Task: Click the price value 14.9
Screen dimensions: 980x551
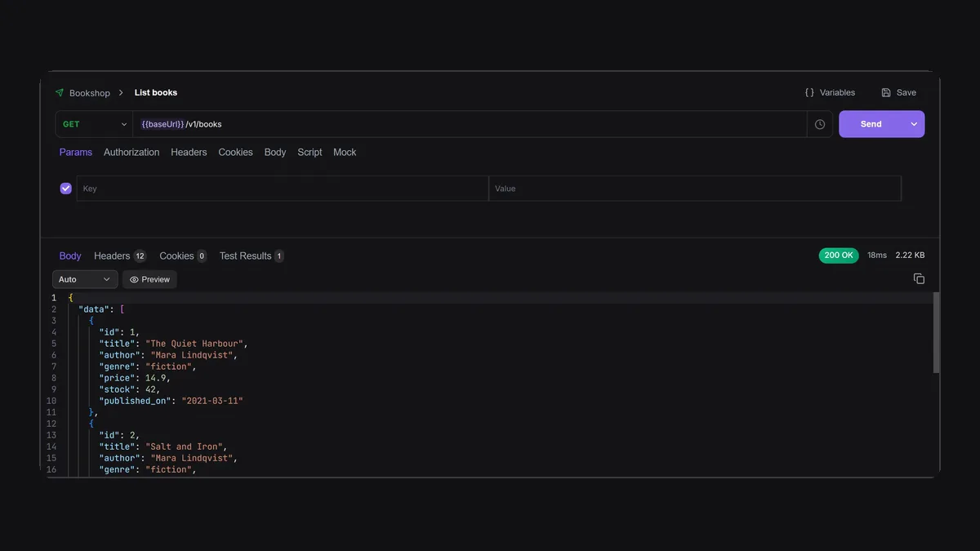Action: (x=157, y=378)
